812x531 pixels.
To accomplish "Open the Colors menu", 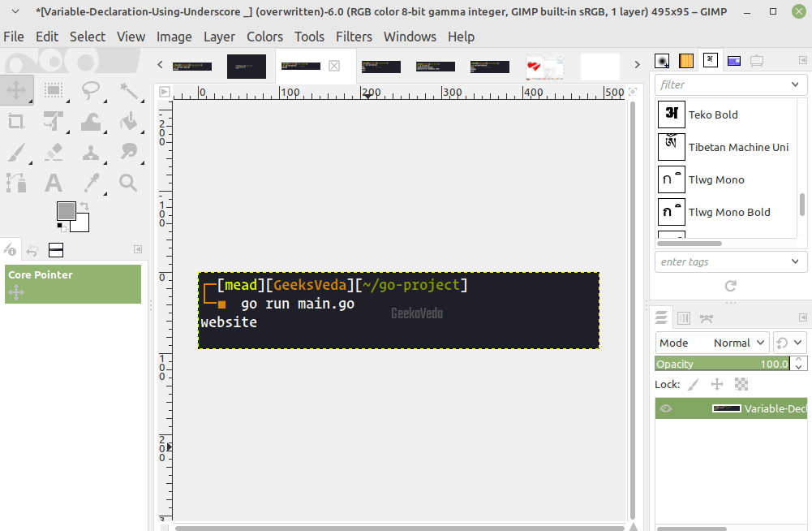I will (x=264, y=37).
